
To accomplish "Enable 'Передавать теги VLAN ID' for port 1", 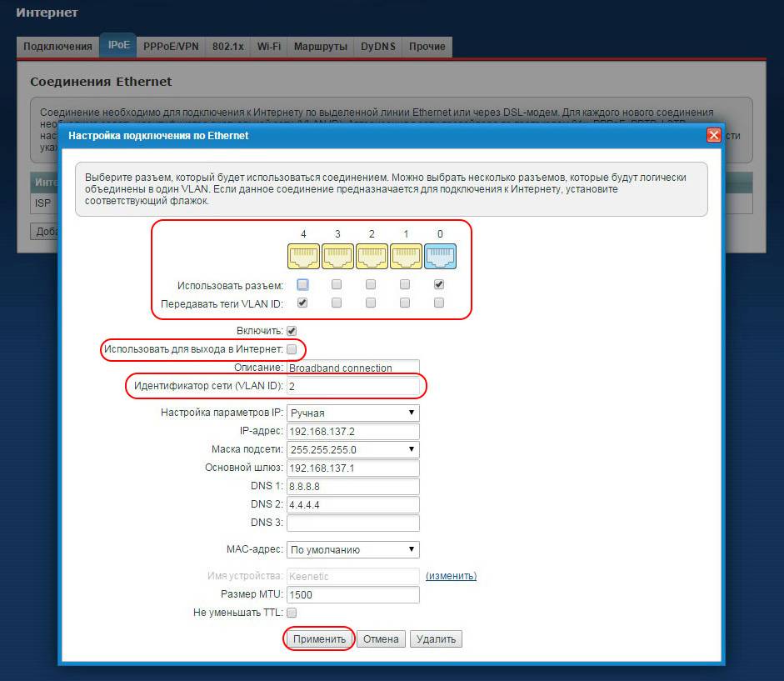I will tap(405, 303).
